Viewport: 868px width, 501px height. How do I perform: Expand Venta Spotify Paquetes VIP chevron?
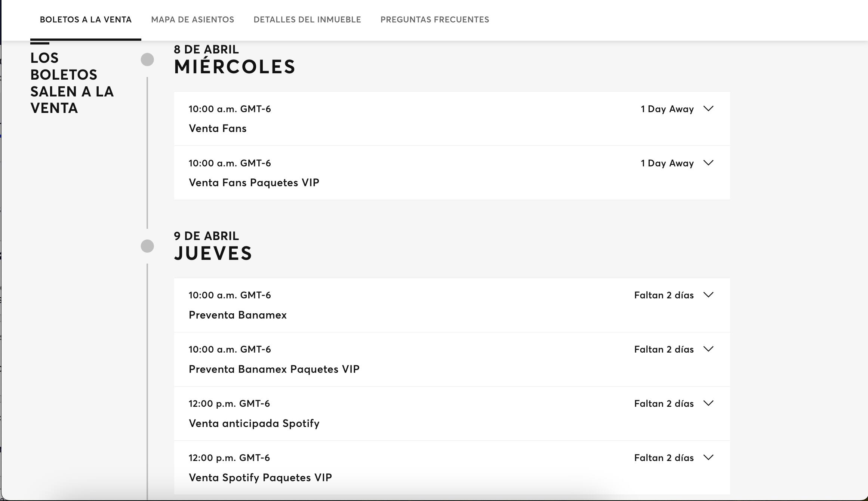[x=708, y=458]
